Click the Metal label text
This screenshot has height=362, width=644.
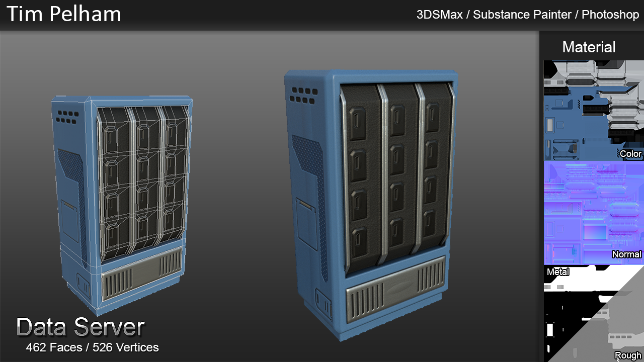point(558,272)
